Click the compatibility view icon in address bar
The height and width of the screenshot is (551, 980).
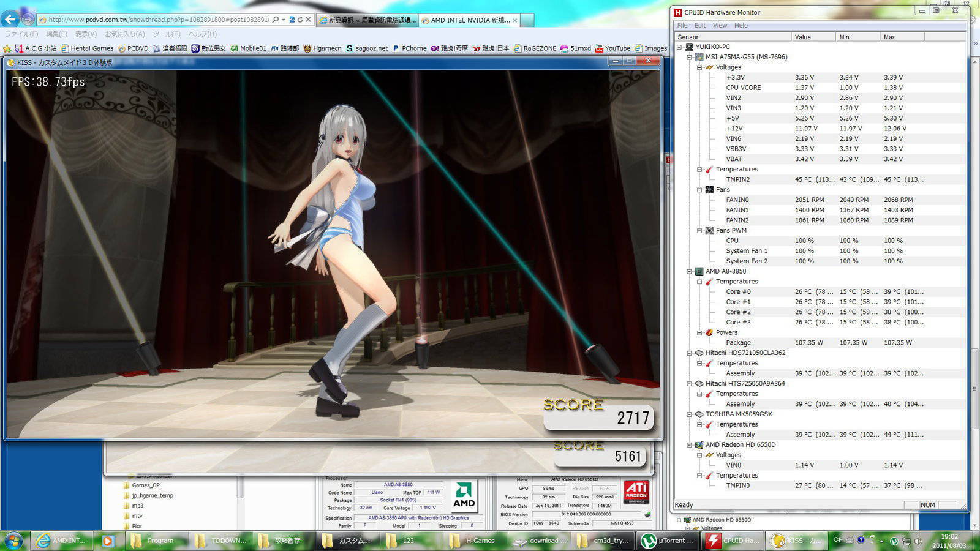(x=292, y=20)
